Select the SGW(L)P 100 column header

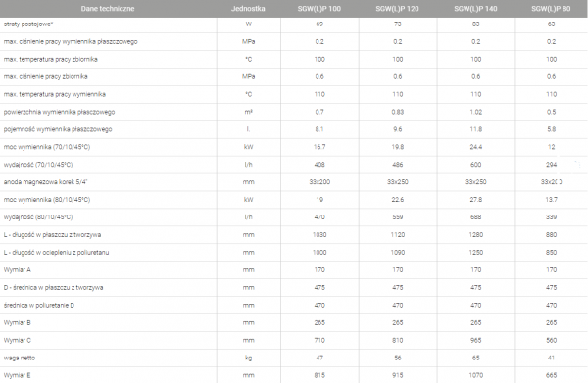[x=319, y=9]
